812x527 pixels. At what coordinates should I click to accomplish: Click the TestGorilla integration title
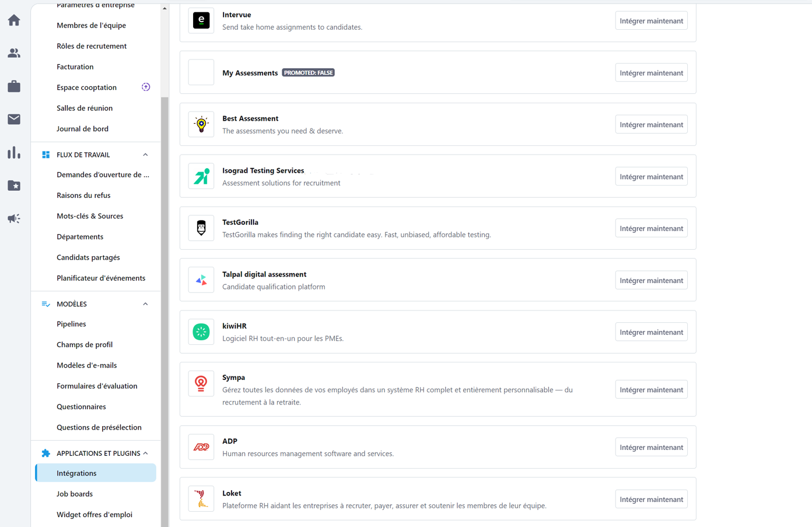point(240,222)
